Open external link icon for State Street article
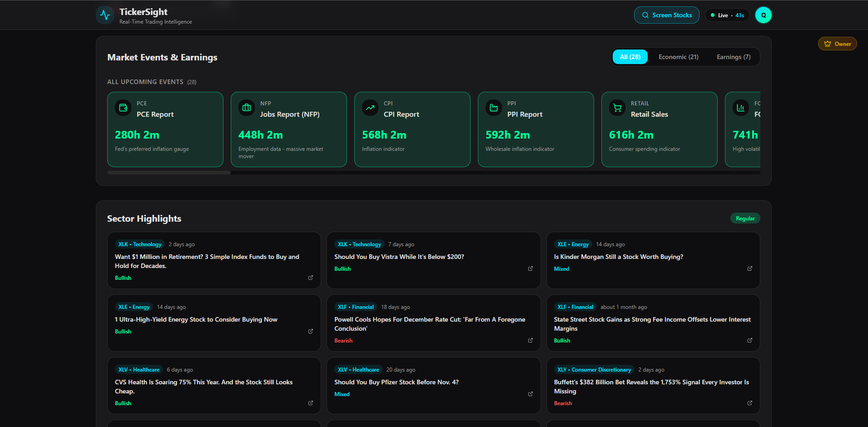The height and width of the screenshot is (427, 868). click(750, 340)
